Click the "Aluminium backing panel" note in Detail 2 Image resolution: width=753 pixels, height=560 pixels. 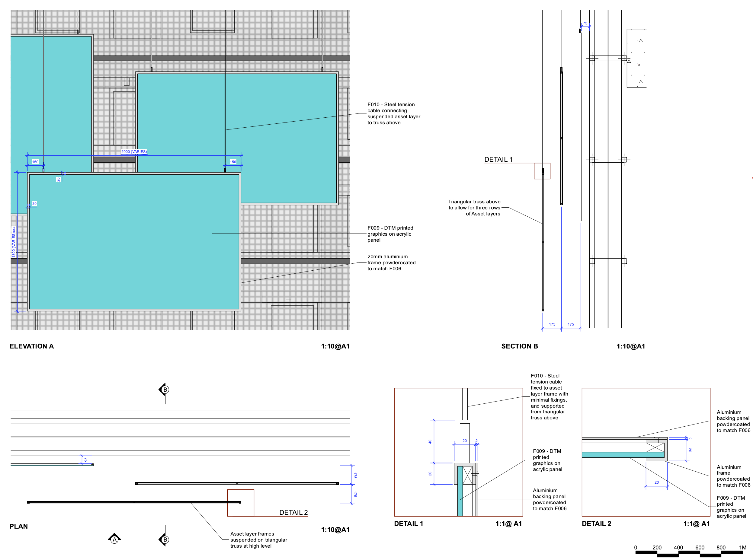click(x=733, y=421)
